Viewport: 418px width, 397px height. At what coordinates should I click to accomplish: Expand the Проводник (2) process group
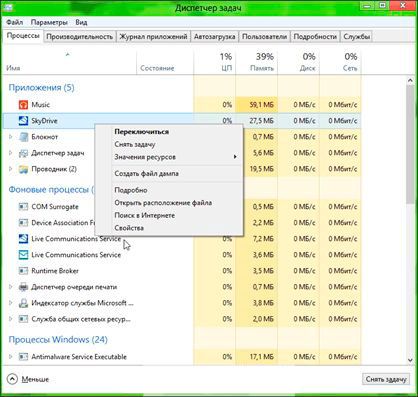10,169
